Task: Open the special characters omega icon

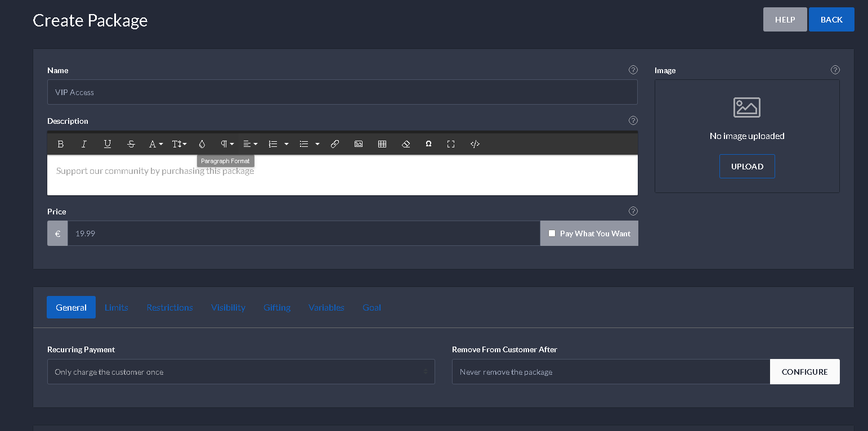Action: [428, 144]
